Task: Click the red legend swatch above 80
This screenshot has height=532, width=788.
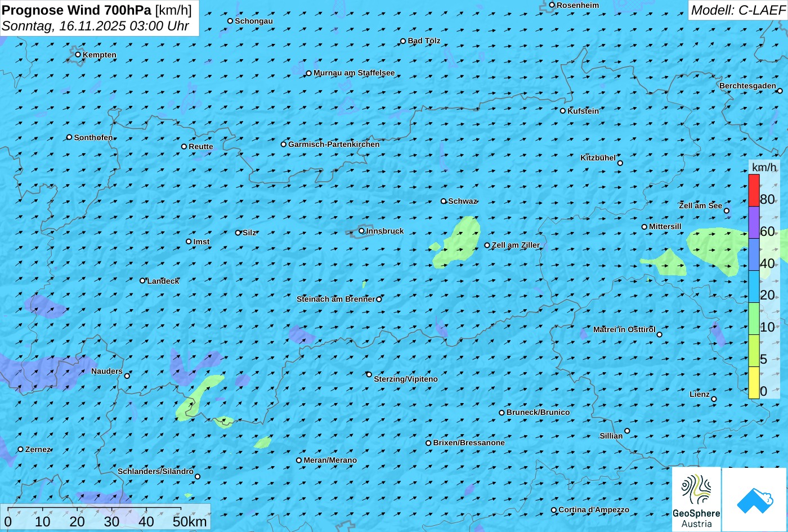Action: [754, 190]
